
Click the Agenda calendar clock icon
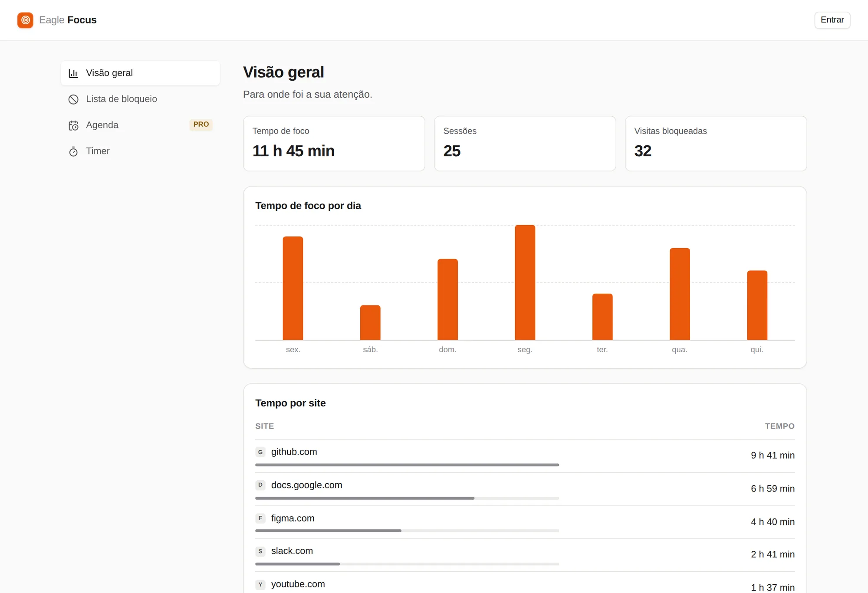[73, 125]
